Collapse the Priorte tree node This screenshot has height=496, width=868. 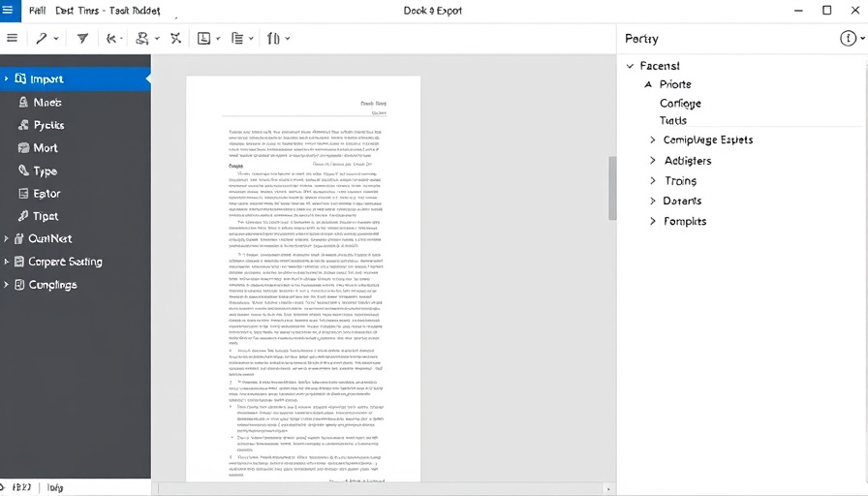pos(648,84)
